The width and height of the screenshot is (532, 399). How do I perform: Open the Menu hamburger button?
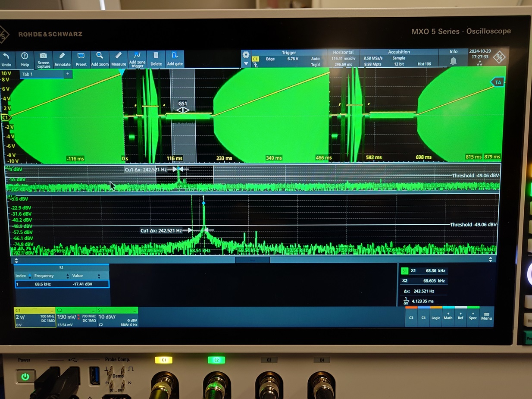486,316
